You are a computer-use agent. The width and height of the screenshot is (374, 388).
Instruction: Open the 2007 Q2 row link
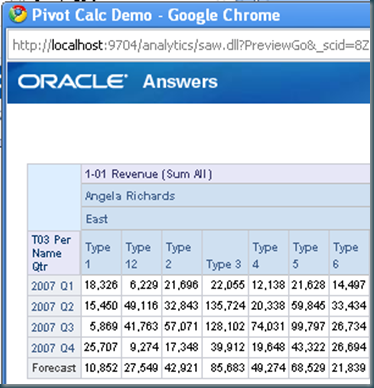click(52, 307)
